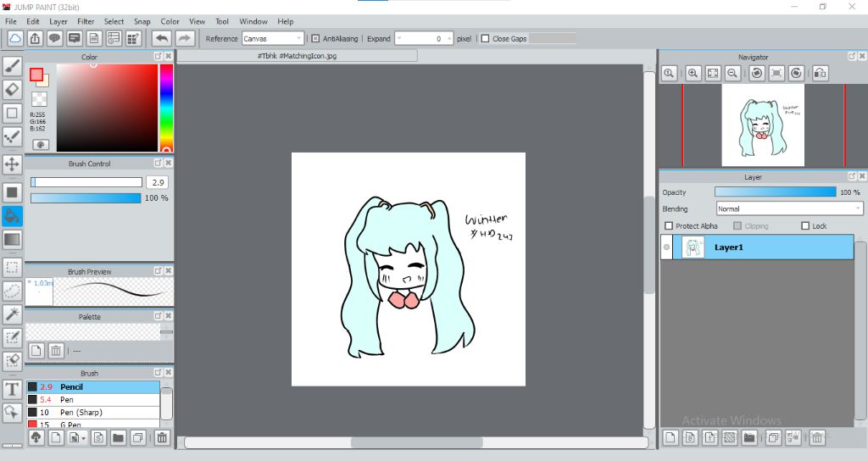This screenshot has width=868, height=461.
Task: Open the Color menu
Action: 170,21
